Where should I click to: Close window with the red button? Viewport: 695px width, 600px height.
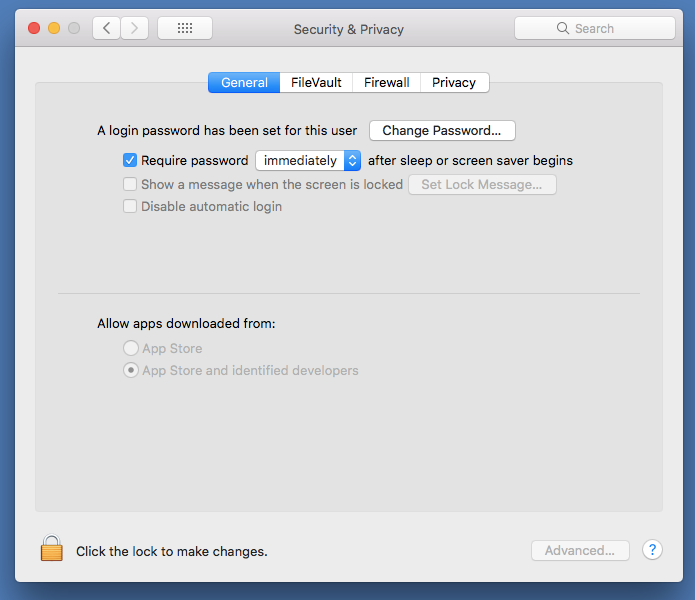pos(34,28)
